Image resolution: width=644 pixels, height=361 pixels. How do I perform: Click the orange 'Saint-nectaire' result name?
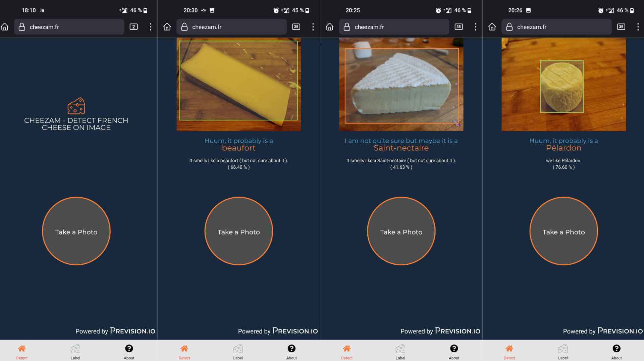point(401,148)
